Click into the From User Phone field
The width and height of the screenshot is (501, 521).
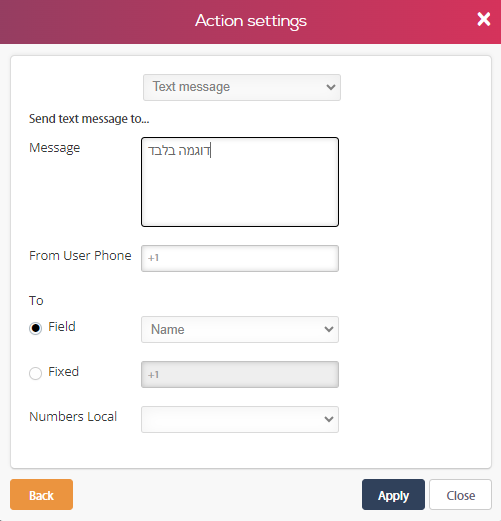[240, 258]
